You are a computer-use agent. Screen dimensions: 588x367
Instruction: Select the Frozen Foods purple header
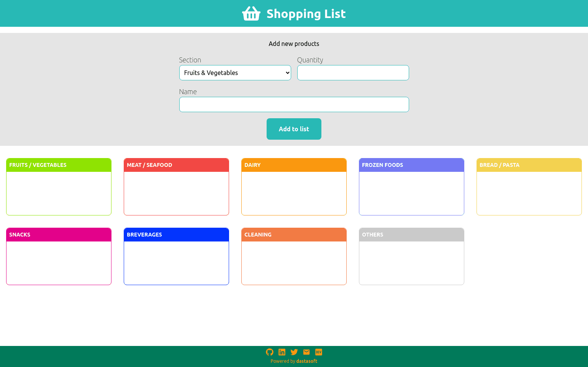tap(411, 165)
